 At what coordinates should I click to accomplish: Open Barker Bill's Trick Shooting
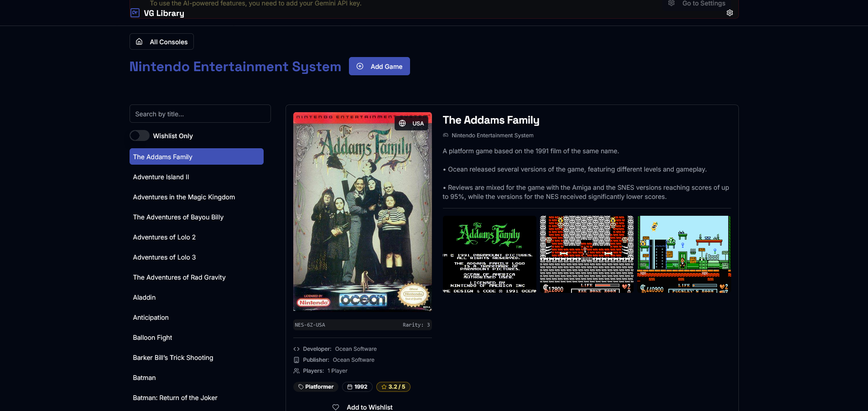197,357
